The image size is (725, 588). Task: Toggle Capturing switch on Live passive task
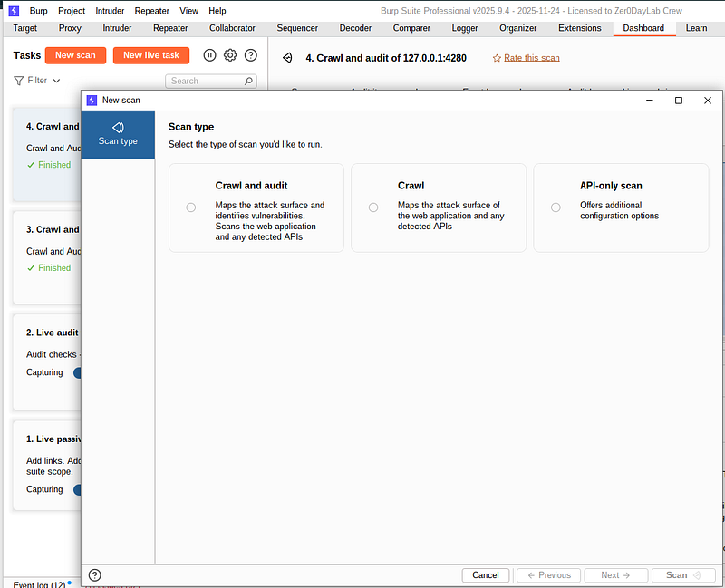77,489
